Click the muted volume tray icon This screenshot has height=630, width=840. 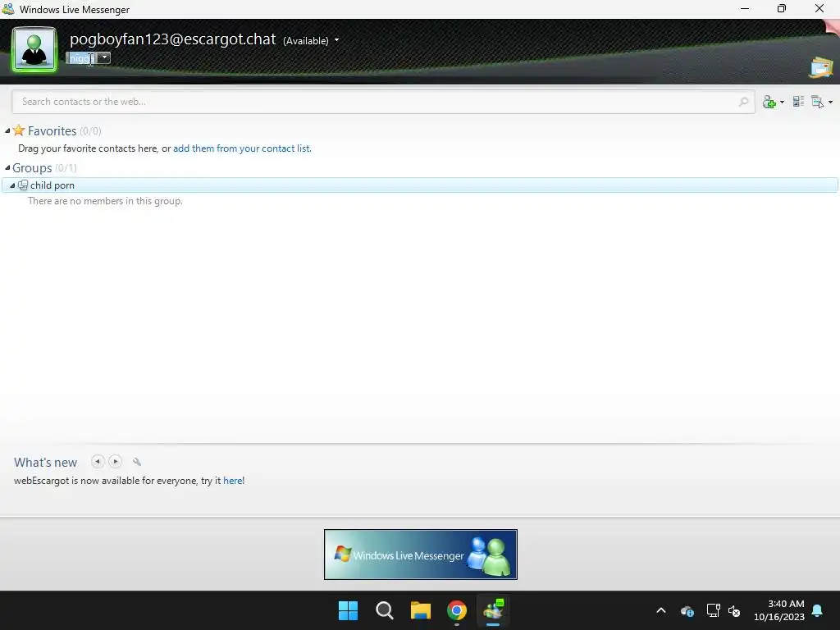pos(734,610)
